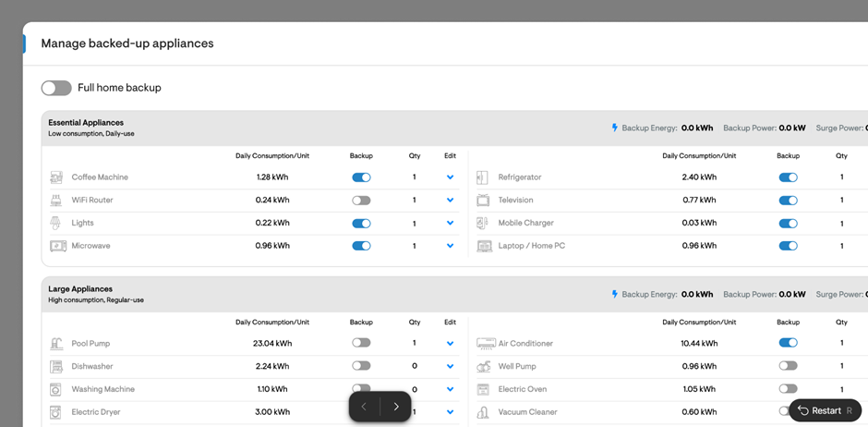Click the Coffee Machine appliance icon
The width and height of the screenshot is (868, 427).
tap(56, 177)
